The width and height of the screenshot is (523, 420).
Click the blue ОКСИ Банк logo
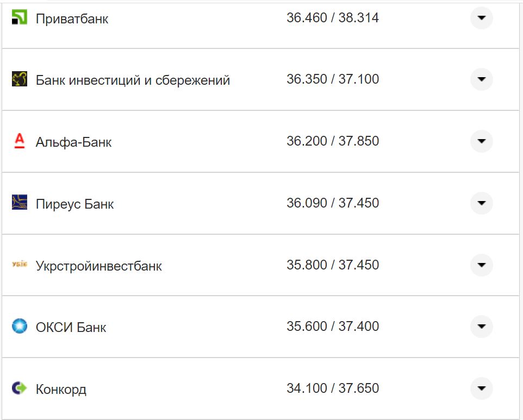tap(19, 327)
